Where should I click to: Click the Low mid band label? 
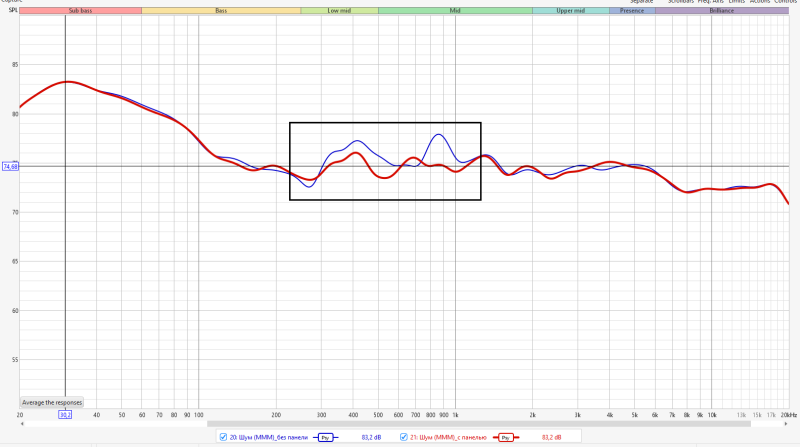click(x=339, y=11)
